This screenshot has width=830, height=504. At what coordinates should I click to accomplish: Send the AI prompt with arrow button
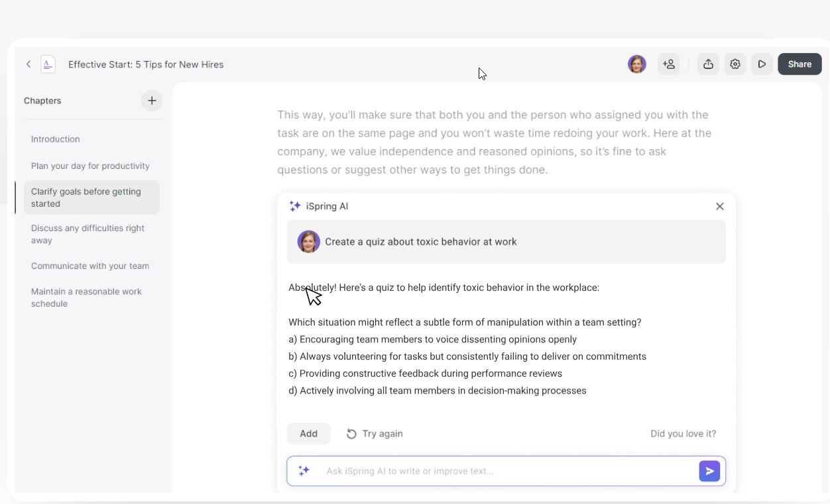coord(709,471)
